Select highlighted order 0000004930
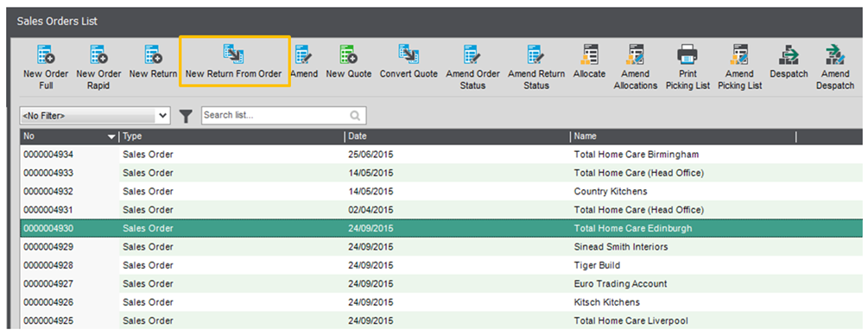Image resolution: width=868 pixels, height=336 pixels. pyautogui.click(x=48, y=229)
